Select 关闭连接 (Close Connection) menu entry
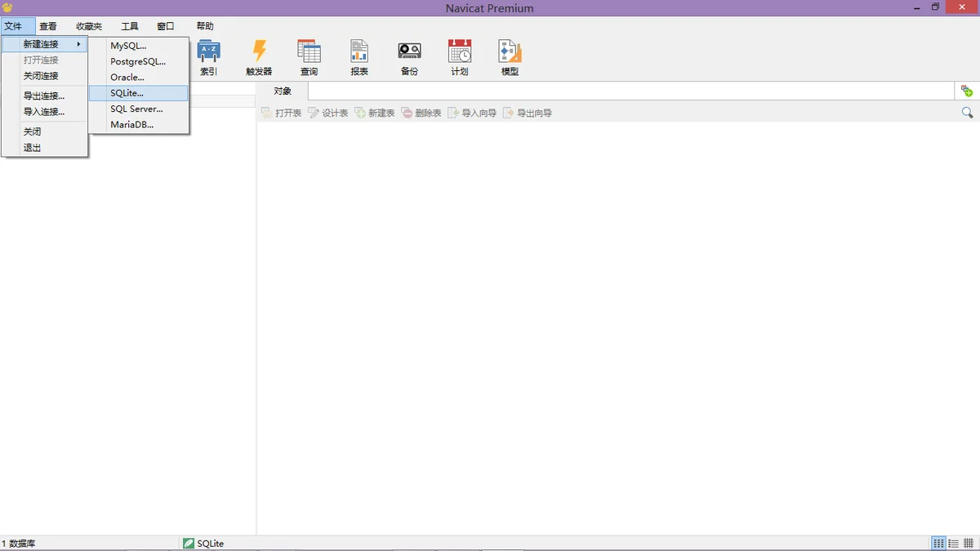The image size is (980, 551). [x=45, y=76]
